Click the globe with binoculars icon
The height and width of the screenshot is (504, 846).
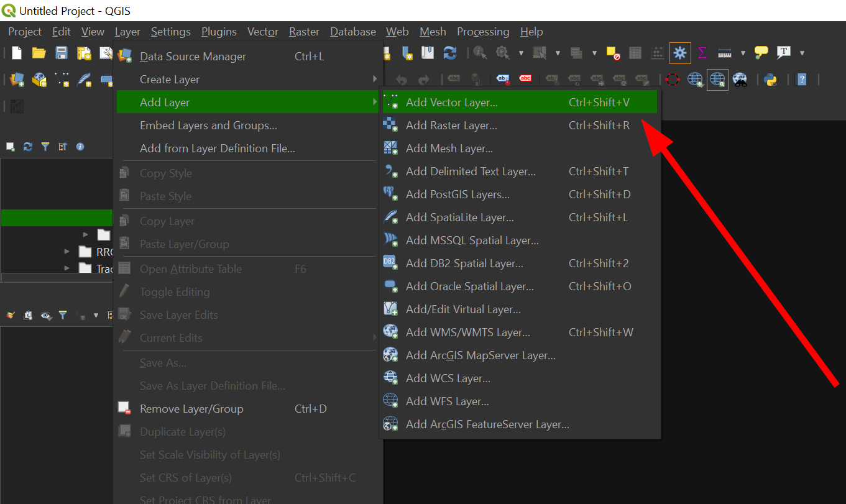point(740,80)
